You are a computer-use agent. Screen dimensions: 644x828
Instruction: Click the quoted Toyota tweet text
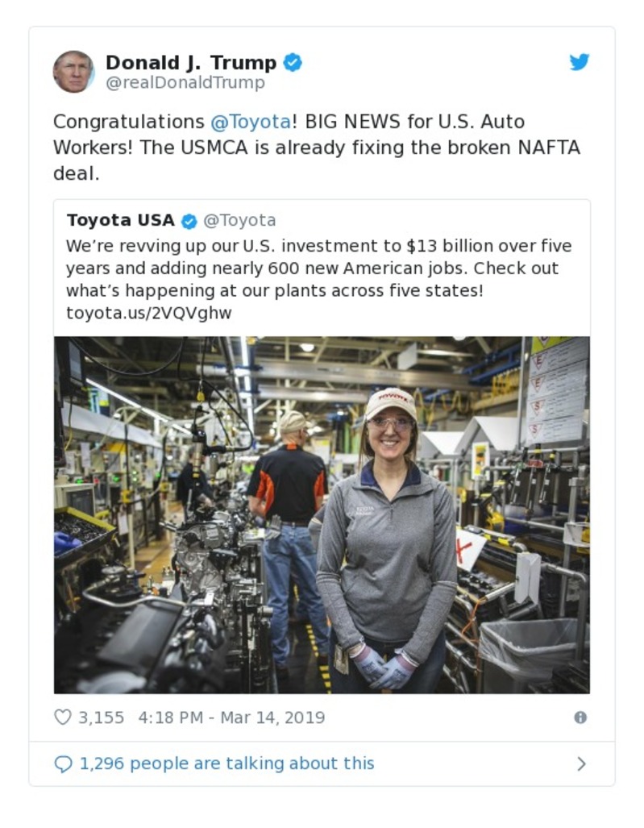[318, 268]
